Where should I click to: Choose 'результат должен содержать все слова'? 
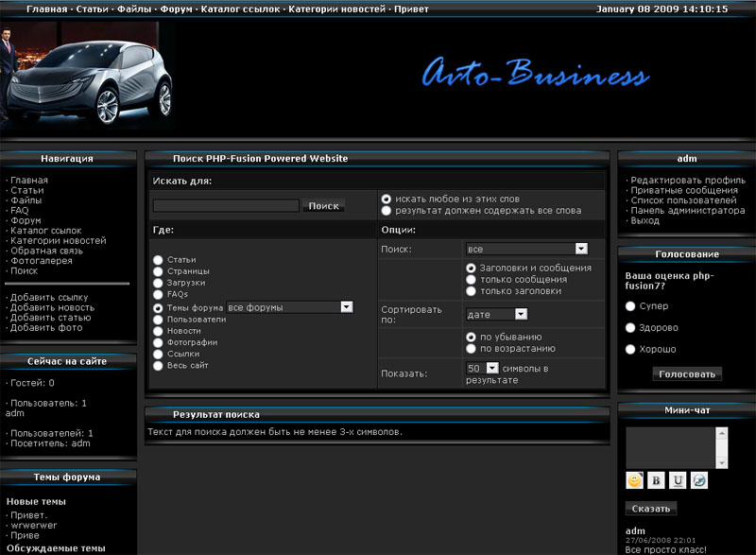pyautogui.click(x=387, y=211)
